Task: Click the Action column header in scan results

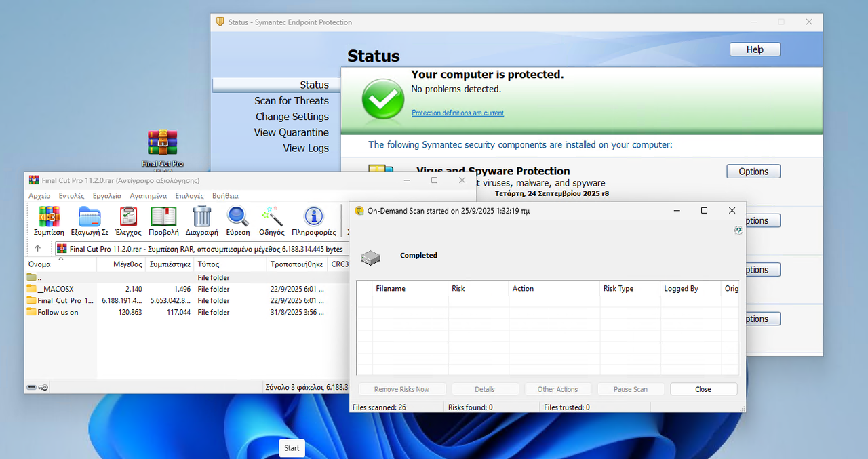Action: point(554,289)
